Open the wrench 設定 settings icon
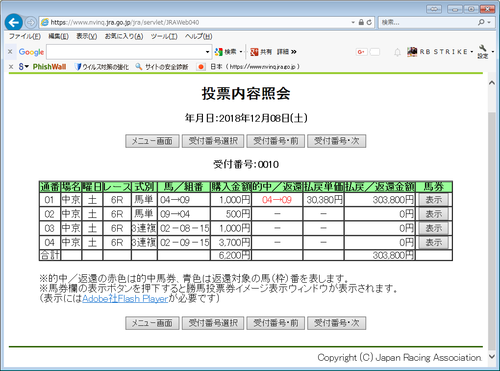The image size is (500, 371). (x=483, y=52)
